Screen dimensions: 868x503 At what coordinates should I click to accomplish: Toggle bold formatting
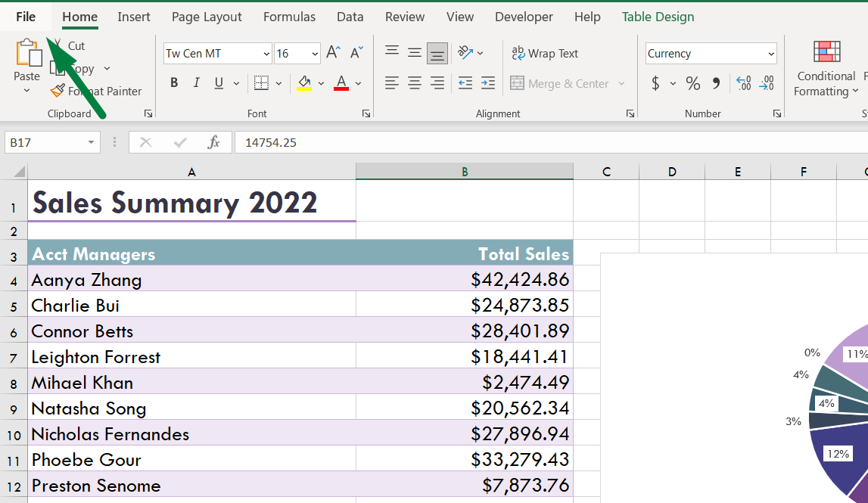point(174,82)
